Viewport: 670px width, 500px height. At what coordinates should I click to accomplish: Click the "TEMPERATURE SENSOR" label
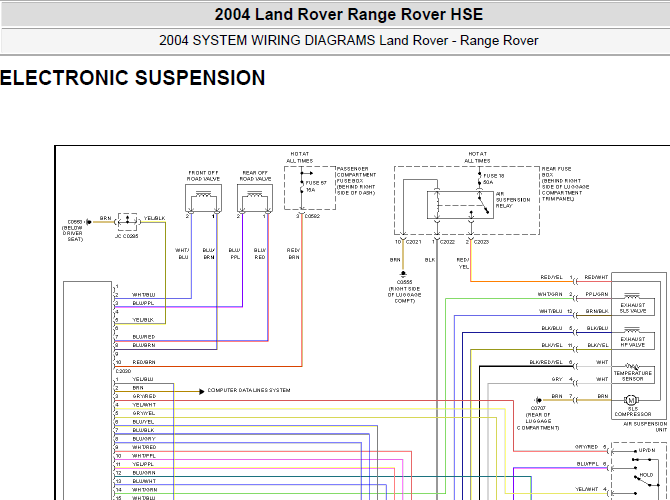tap(633, 376)
